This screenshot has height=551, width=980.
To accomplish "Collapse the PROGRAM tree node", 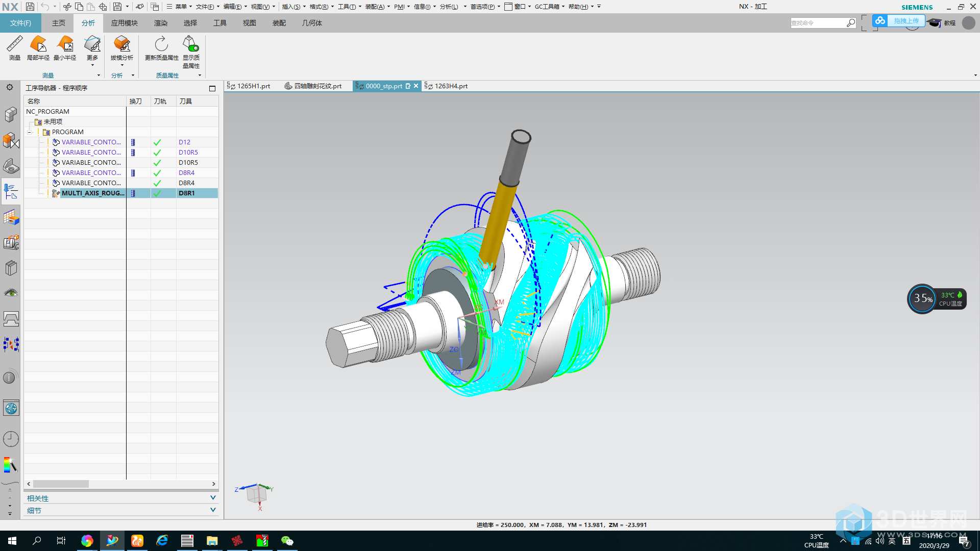I will pyautogui.click(x=30, y=132).
